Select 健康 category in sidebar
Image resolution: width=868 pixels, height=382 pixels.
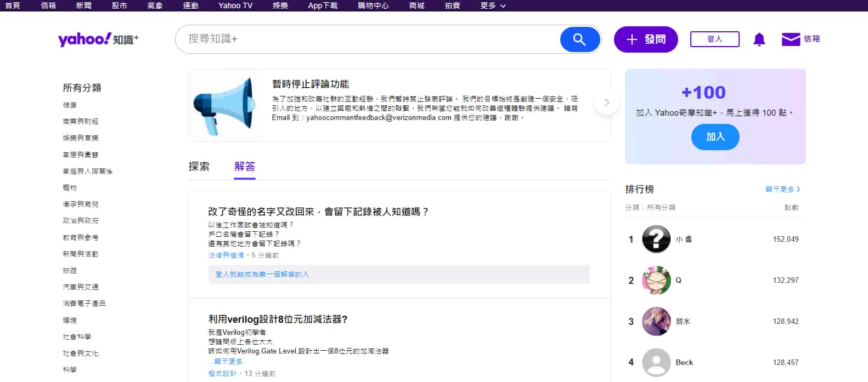[70, 105]
